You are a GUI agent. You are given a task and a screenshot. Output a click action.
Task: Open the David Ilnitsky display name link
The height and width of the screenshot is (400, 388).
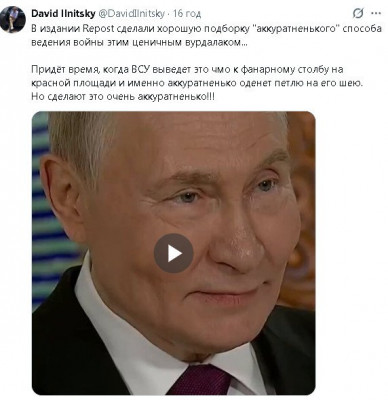tap(63, 14)
